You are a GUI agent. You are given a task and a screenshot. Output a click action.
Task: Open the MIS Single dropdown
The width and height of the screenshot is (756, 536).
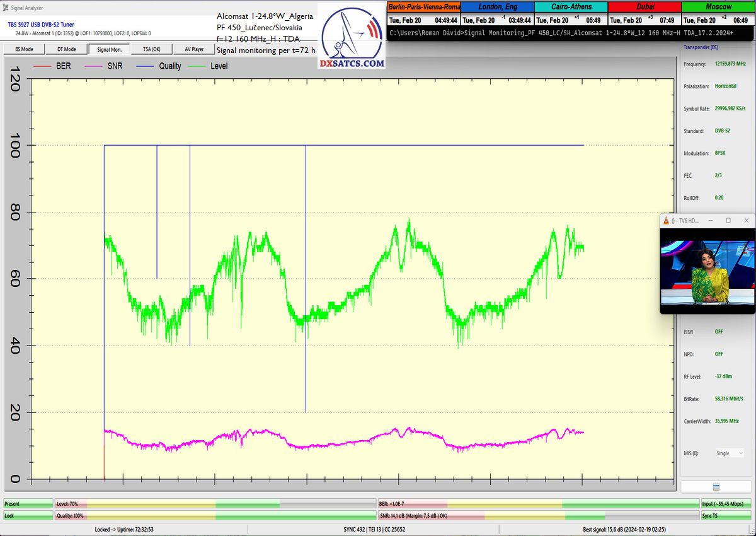coord(730,453)
